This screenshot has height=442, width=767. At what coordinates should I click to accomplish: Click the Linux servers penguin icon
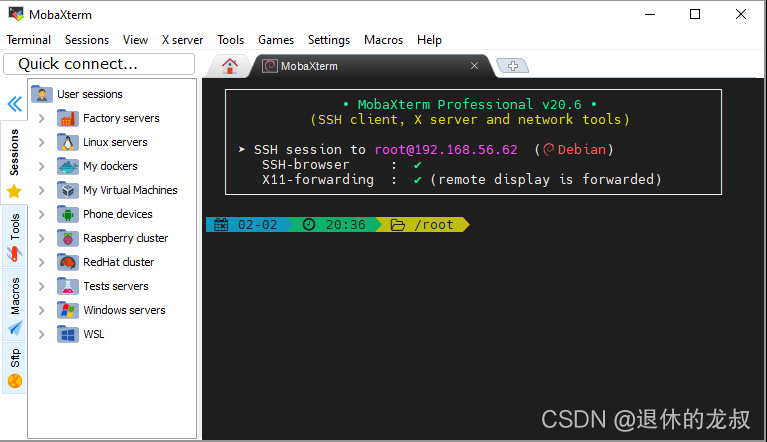pos(68,142)
